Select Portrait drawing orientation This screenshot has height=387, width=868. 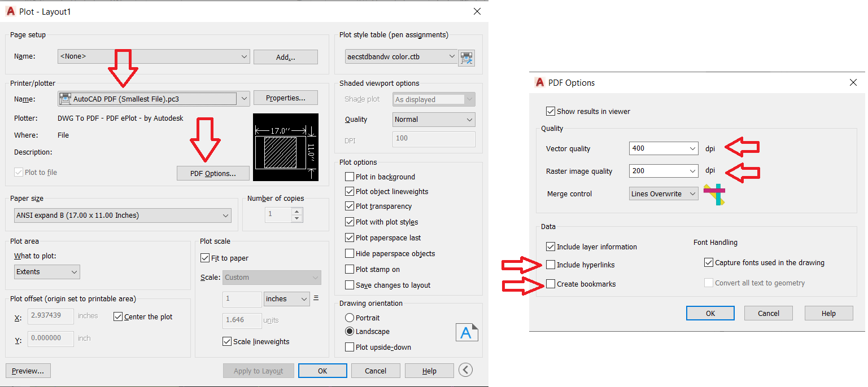coord(350,318)
